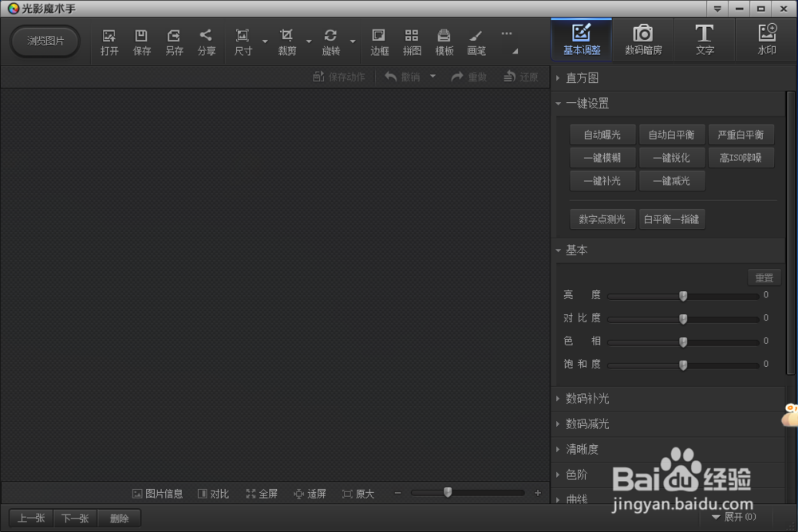Image resolution: width=798 pixels, height=532 pixels.
Task: Click the 分享 share icon
Action: point(206,41)
